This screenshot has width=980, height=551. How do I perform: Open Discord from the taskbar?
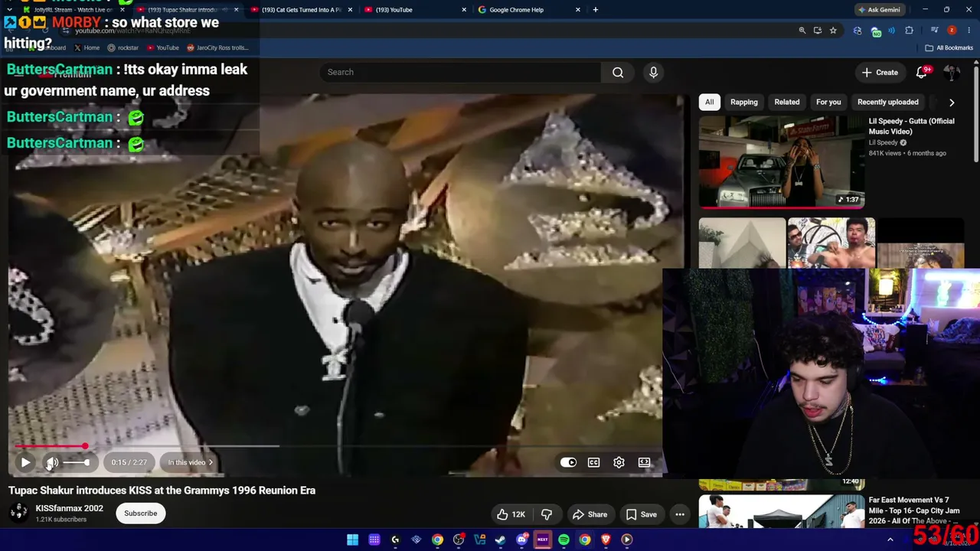click(x=521, y=540)
